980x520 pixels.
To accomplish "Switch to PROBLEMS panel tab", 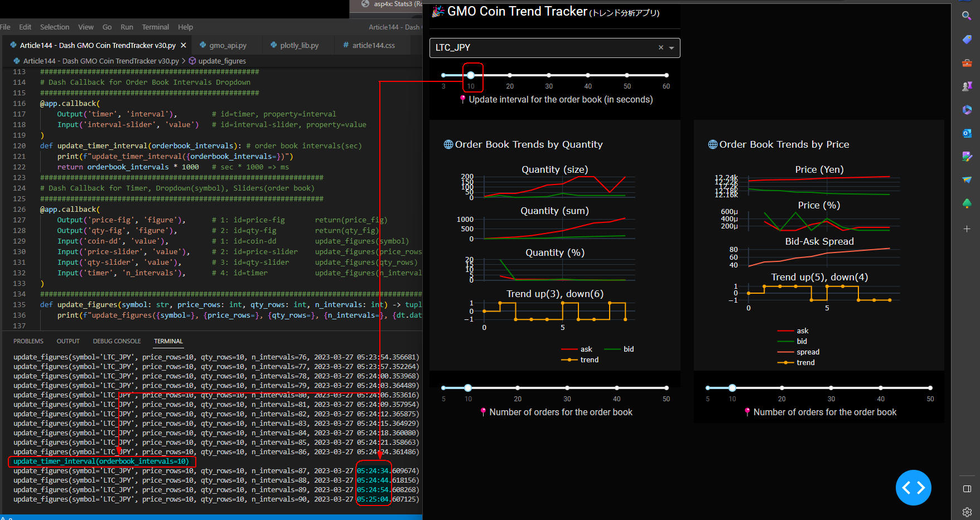I will click(x=28, y=341).
